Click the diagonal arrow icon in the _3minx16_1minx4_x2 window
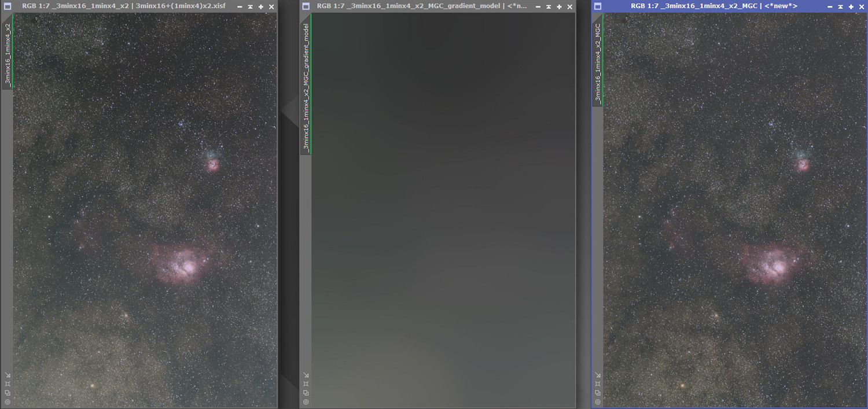The image size is (868, 409). pyautogui.click(x=7, y=375)
